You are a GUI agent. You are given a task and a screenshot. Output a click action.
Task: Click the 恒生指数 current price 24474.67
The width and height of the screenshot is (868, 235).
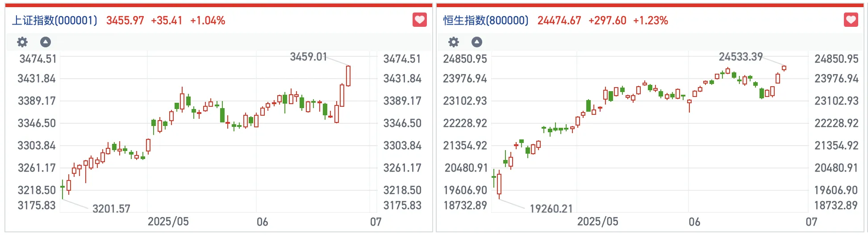click(559, 21)
